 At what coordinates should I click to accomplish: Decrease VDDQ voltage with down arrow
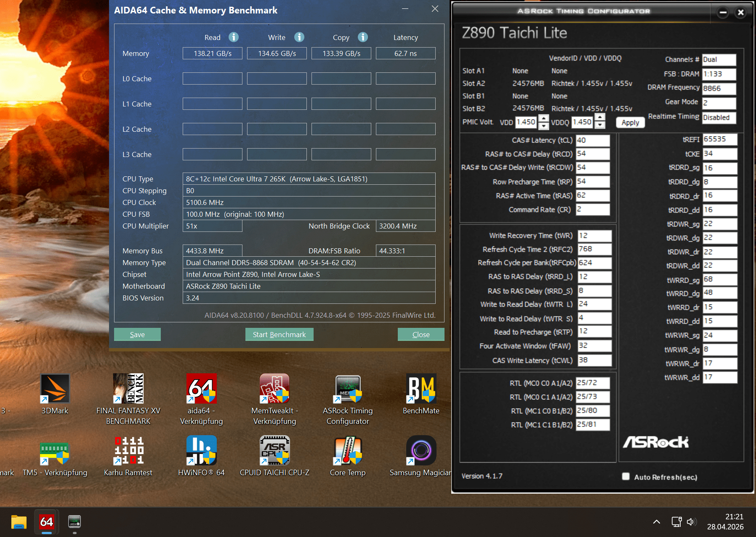click(x=600, y=125)
